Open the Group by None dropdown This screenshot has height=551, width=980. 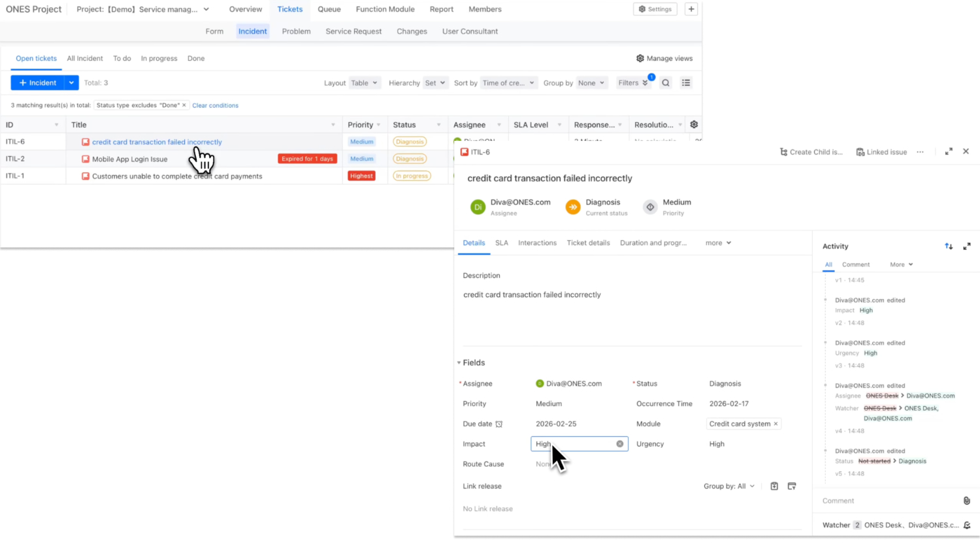pos(591,83)
